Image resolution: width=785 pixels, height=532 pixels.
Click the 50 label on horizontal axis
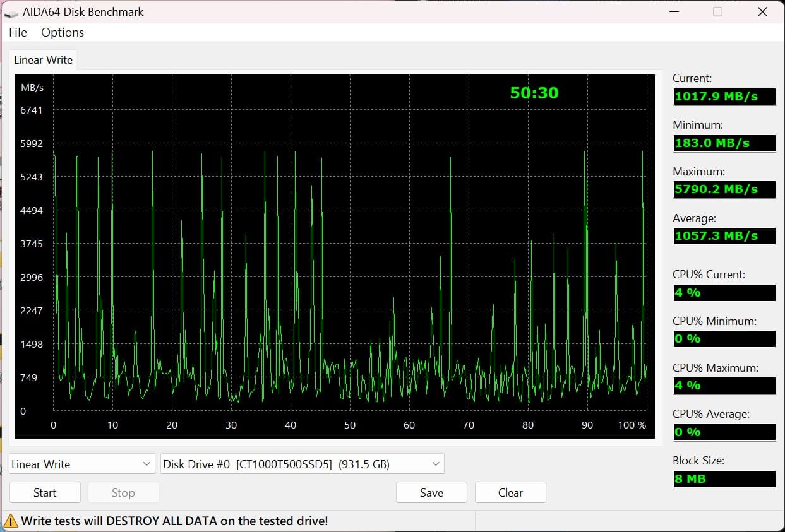350,425
